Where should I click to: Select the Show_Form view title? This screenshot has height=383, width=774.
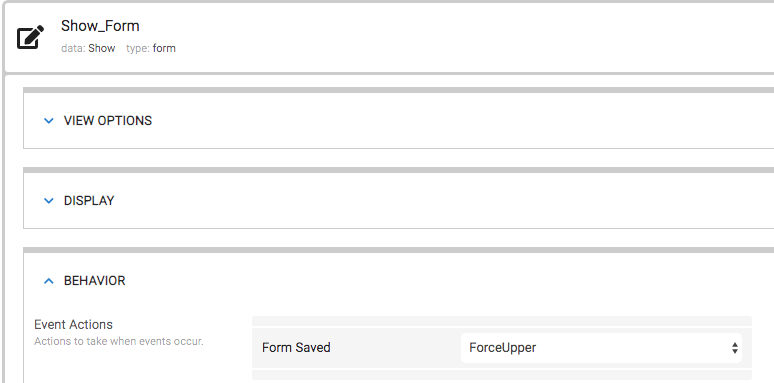(100, 26)
